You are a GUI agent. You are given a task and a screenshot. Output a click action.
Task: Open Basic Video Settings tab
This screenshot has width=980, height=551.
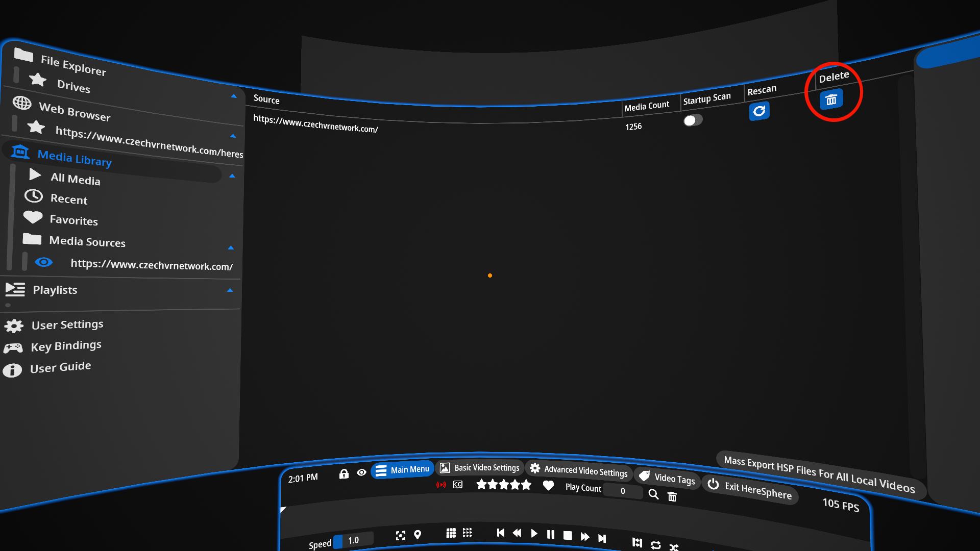pyautogui.click(x=479, y=468)
